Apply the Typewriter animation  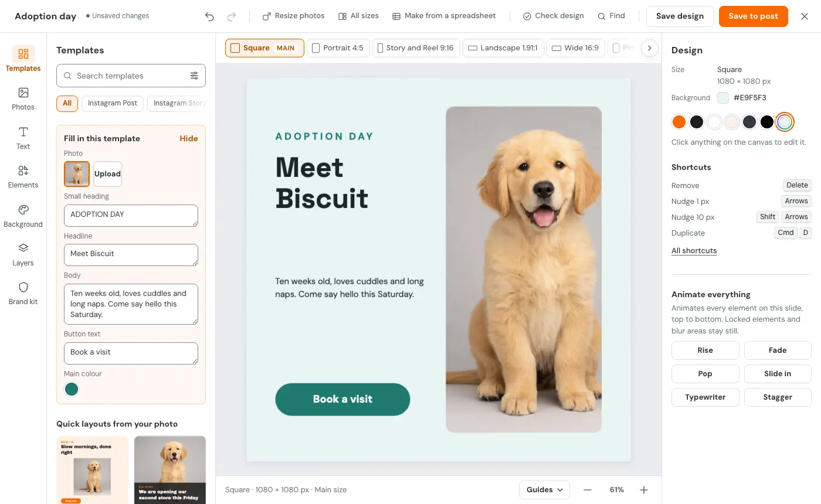point(705,397)
